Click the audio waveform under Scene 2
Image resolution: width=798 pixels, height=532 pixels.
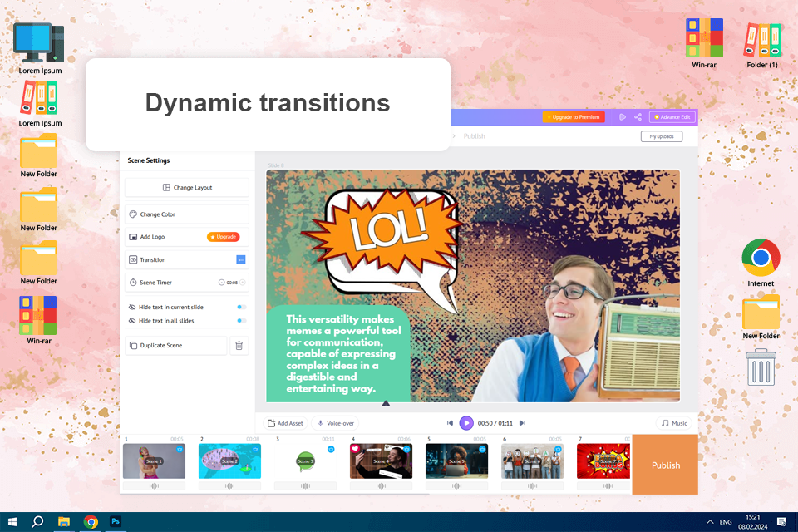point(229,486)
